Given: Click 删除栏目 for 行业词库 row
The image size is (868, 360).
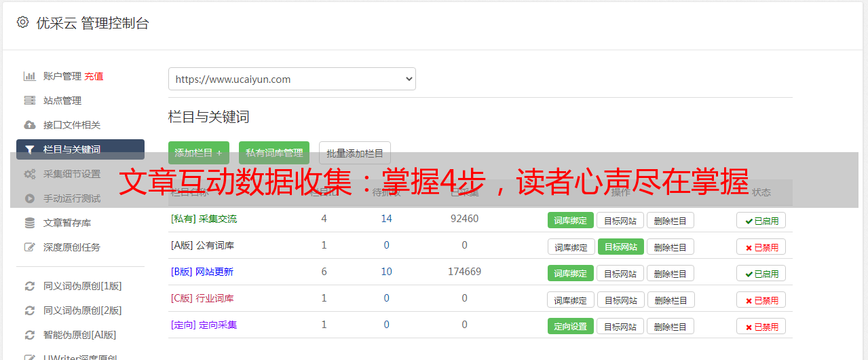Looking at the screenshot, I should point(671,300).
